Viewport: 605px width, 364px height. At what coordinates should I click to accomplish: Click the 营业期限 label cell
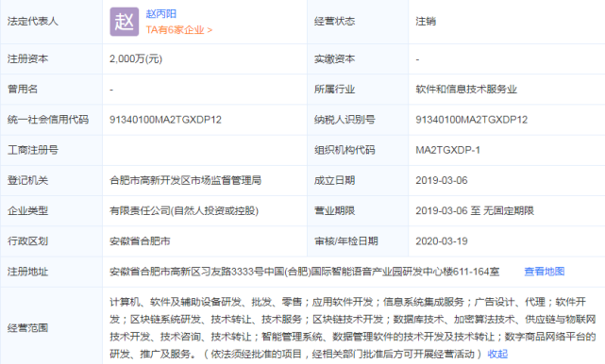click(x=358, y=210)
